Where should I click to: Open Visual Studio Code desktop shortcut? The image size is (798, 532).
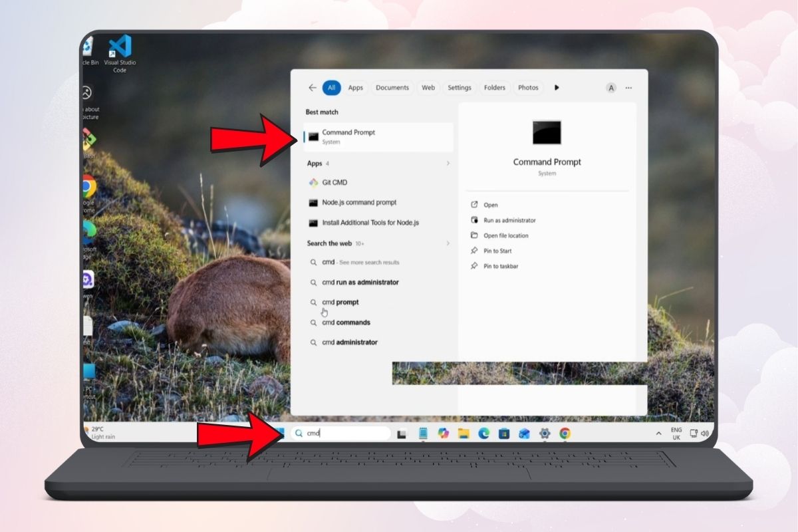(x=120, y=55)
